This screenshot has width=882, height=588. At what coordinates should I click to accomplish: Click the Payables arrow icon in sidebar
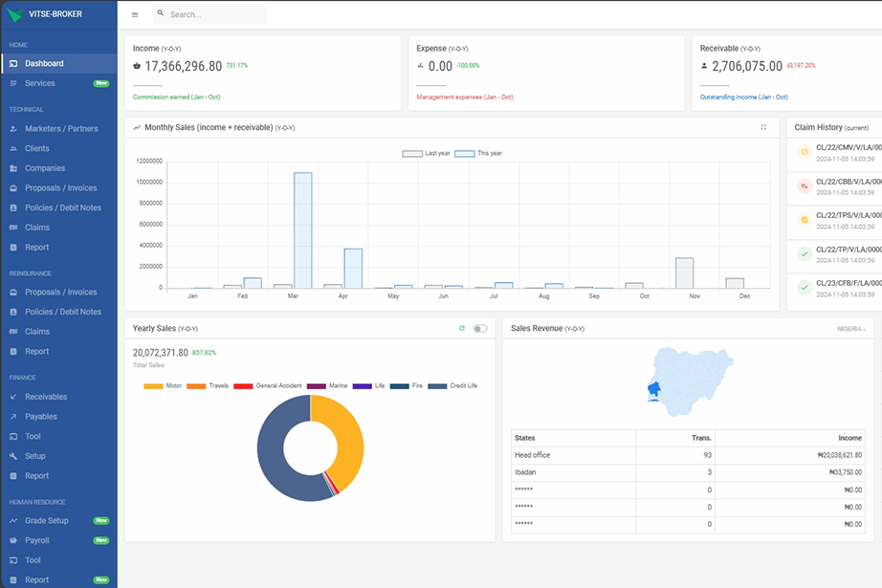coord(13,417)
